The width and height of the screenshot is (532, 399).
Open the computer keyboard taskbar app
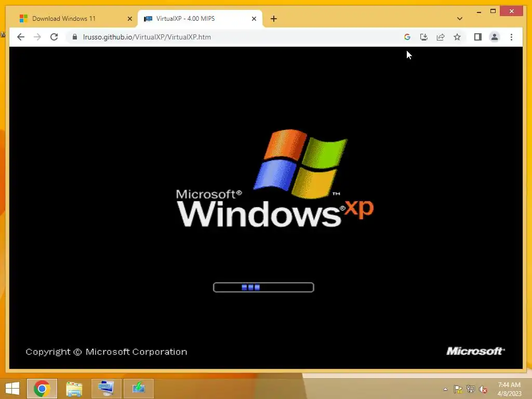tap(106, 389)
